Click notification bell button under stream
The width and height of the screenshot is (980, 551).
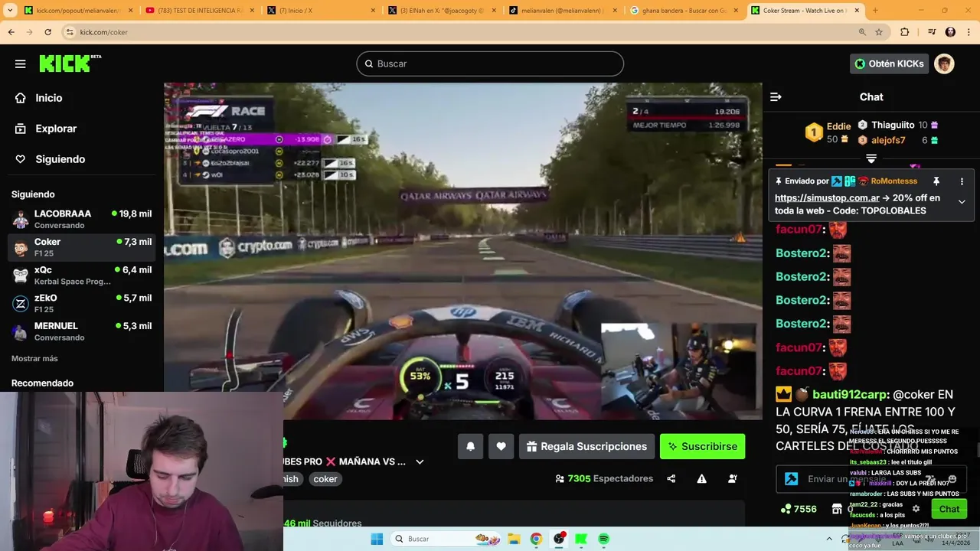tap(471, 446)
